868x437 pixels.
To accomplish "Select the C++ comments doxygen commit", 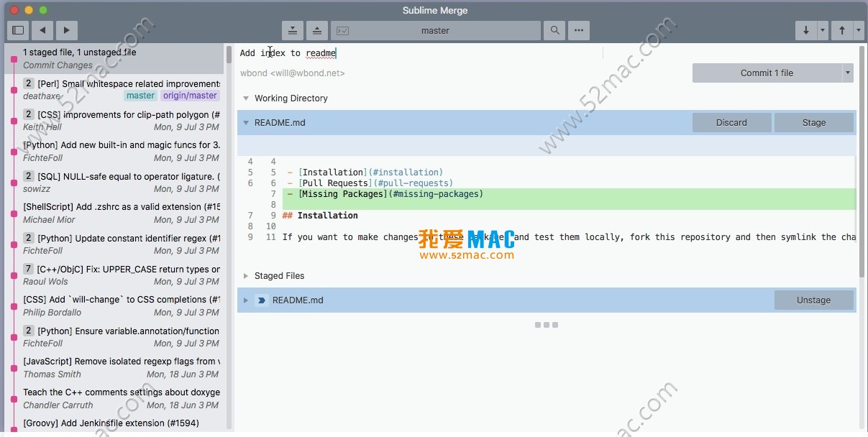I will click(115, 398).
